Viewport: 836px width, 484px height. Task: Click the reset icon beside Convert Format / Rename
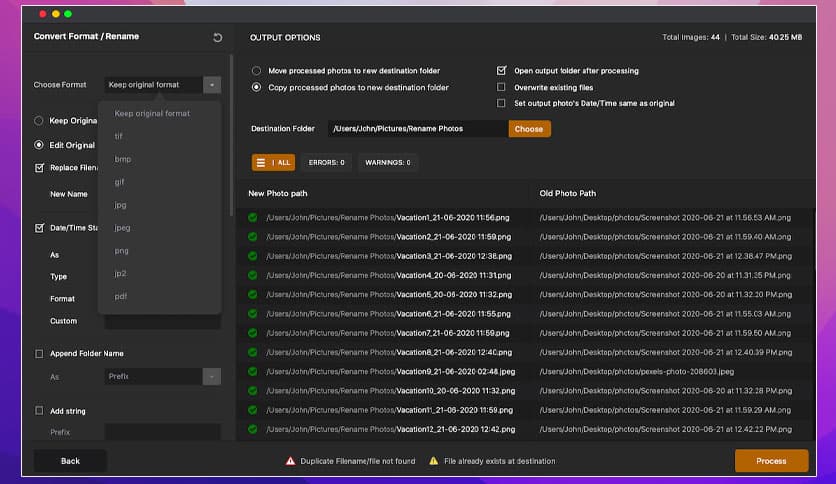pyautogui.click(x=218, y=37)
